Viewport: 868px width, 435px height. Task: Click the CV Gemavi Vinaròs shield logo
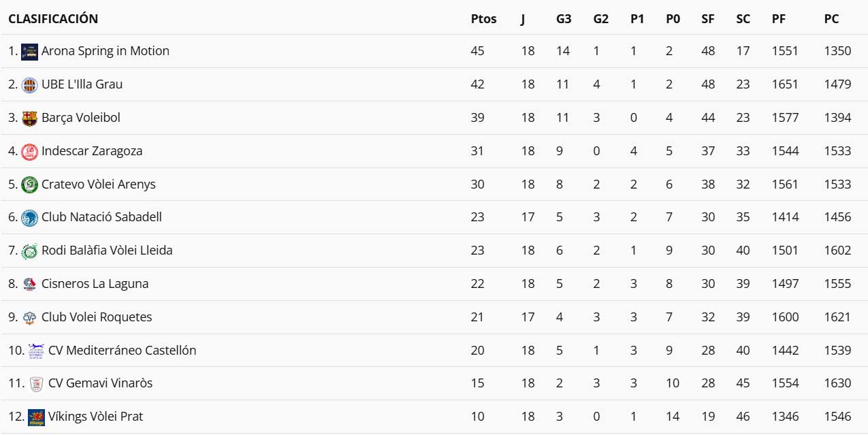click(x=36, y=384)
